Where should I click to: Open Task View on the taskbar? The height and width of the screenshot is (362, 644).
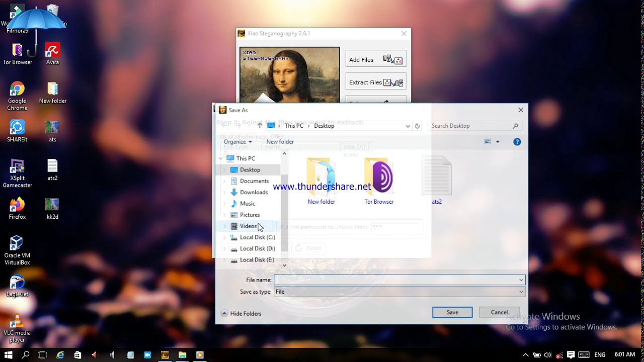coord(42,354)
